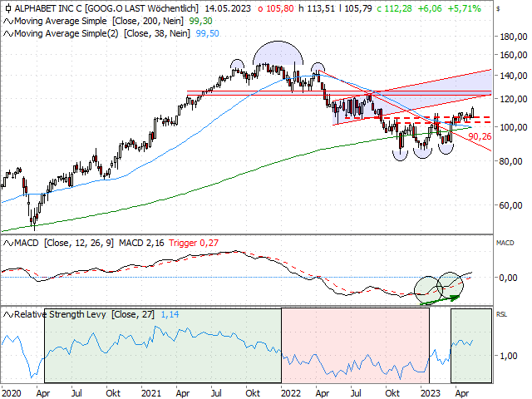Click the high price h 113,51

[317, 8]
